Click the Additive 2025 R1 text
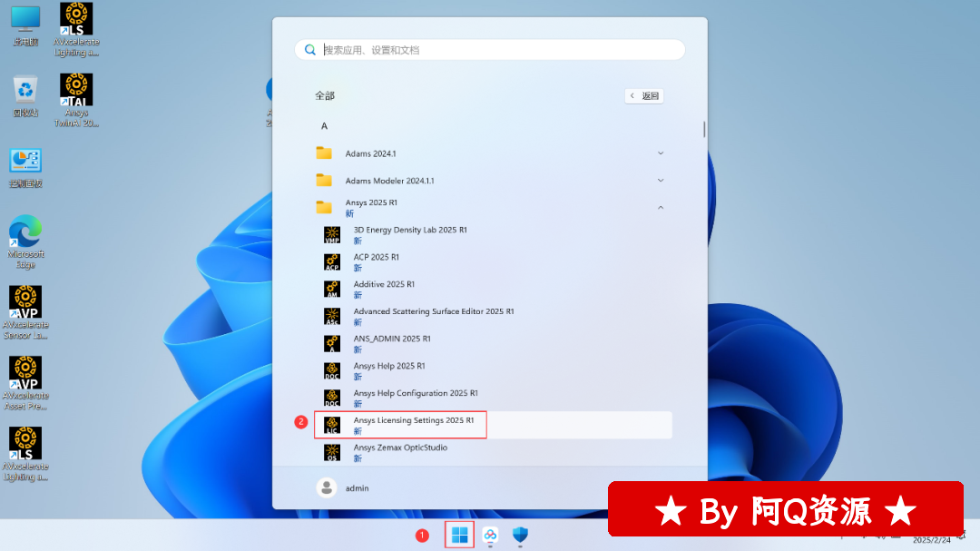This screenshot has width=980, height=551. pos(384,284)
